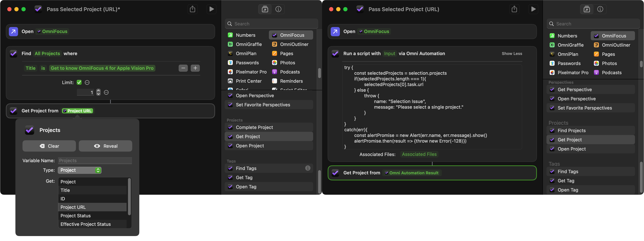Viewport: 644px width, 241px height.
Task: Click info icon on Find Tags row
Action: [x=307, y=168]
